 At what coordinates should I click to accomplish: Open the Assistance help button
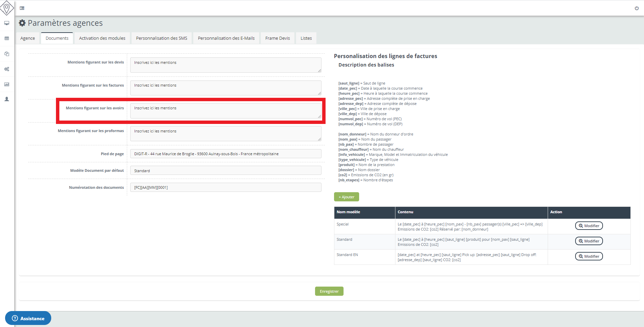coord(28,318)
